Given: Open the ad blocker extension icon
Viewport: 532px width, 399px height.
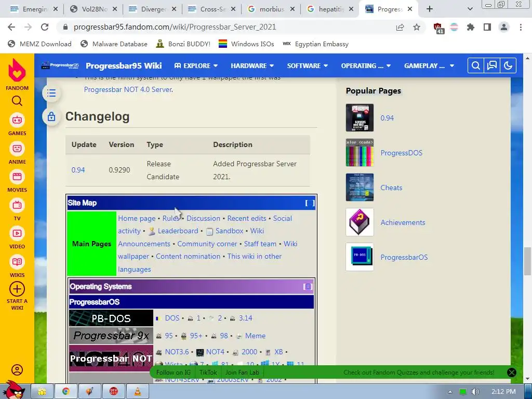Looking at the screenshot, I should click(x=438, y=28).
